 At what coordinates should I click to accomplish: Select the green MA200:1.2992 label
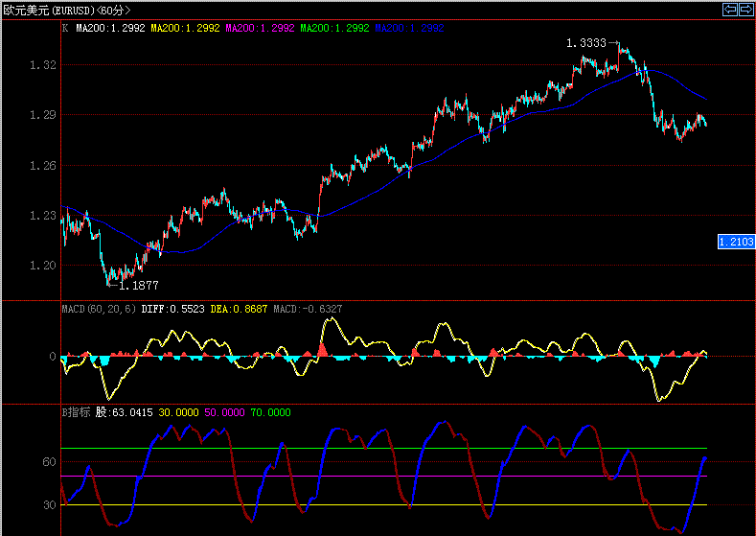coord(334,28)
